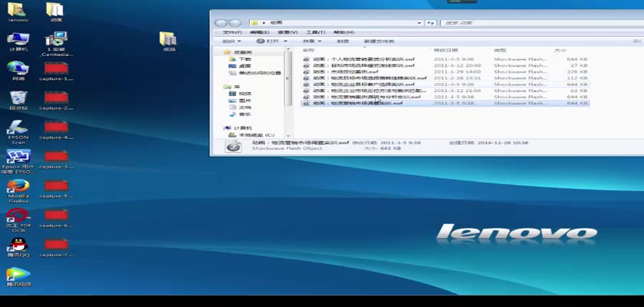644x307 pixels.
Task: Select 最近访问的位置 in the navigation pane
Action: coord(255,73)
